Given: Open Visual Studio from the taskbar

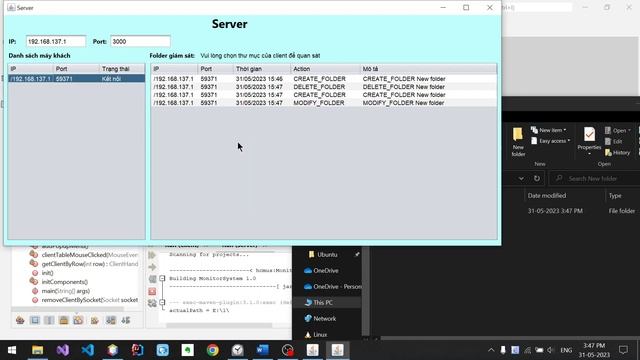Looking at the screenshot, I should click(x=62, y=350).
